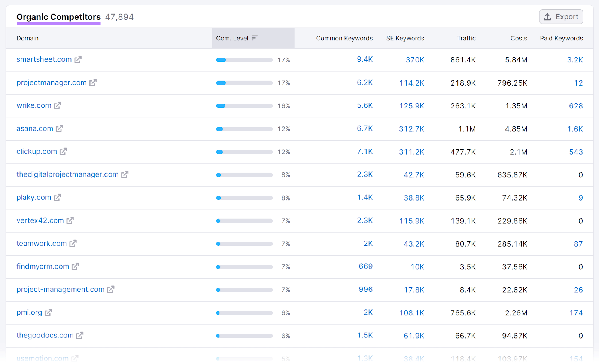Viewport: 599px width, 364px height.
Task: Sort by the Traffic column header
Action: coord(466,38)
